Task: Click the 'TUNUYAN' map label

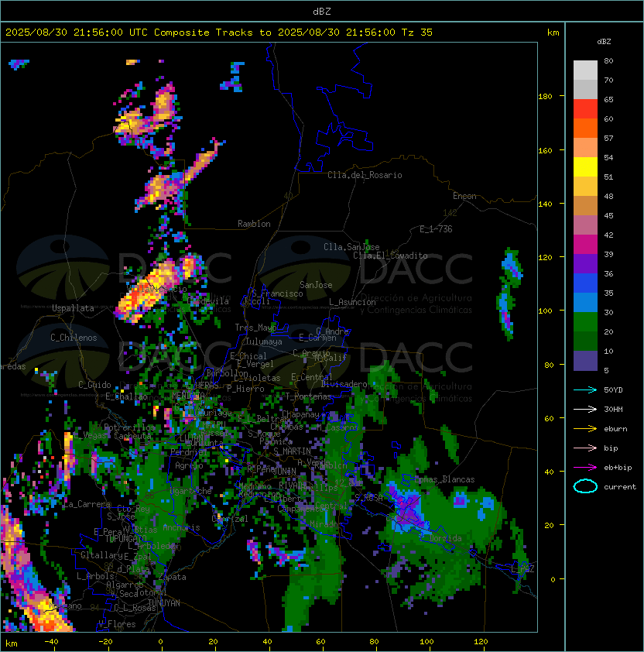Action: point(164,603)
